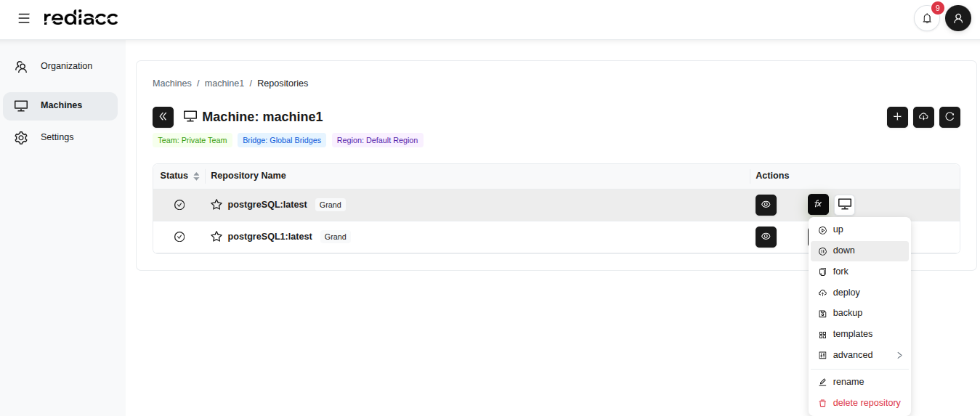Open the notifications bell
The image size is (980, 416).
coord(926,18)
